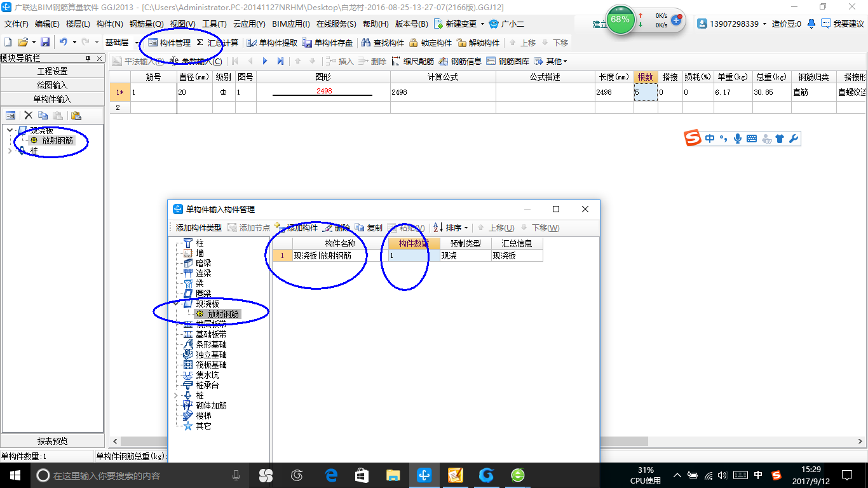Select 独立基础 in the dialog tree
The width and height of the screenshot is (868, 488).
pos(211,355)
